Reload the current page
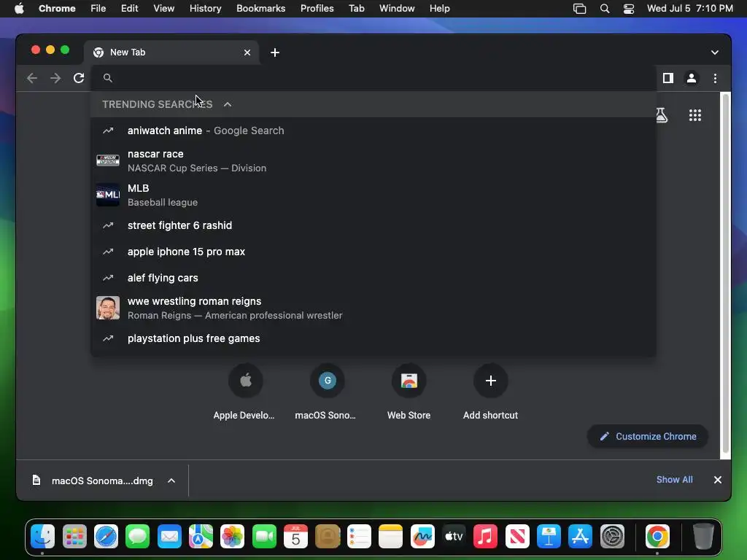This screenshot has height=560, width=747. coord(79,78)
